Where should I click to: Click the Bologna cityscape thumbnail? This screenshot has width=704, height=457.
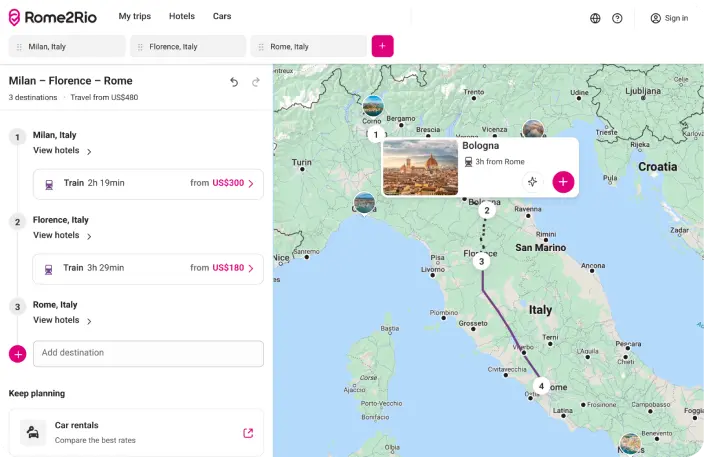(x=420, y=167)
